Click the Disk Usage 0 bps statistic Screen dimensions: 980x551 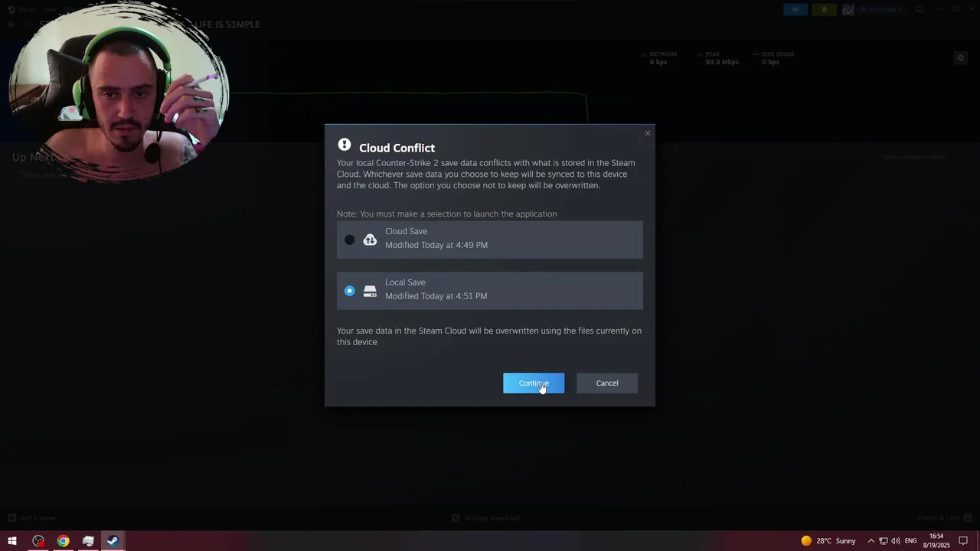[x=773, y=58]
